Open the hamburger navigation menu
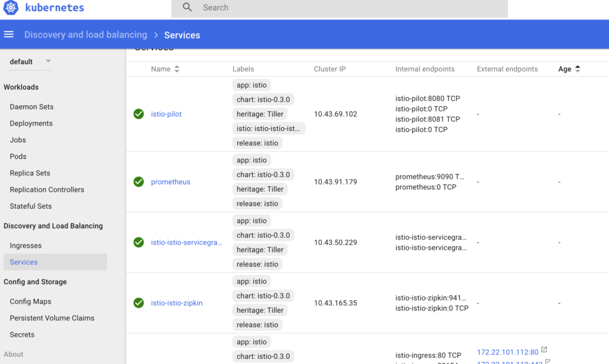 click(x=9, y=34)
